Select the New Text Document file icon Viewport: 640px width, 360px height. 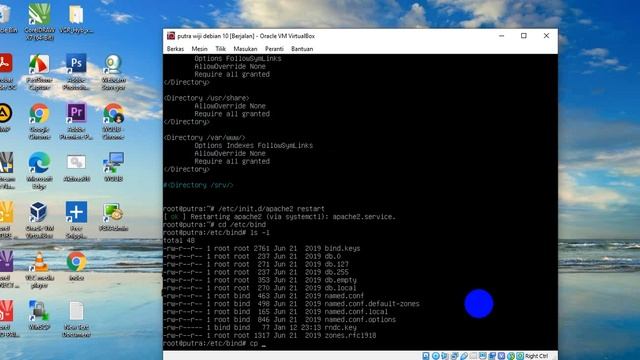(76, 319)
